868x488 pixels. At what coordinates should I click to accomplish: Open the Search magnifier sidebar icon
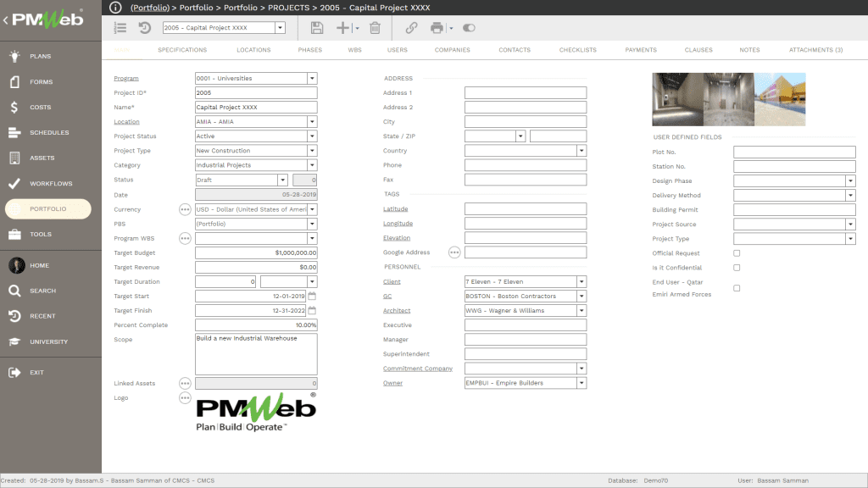(x=14, y=291)
